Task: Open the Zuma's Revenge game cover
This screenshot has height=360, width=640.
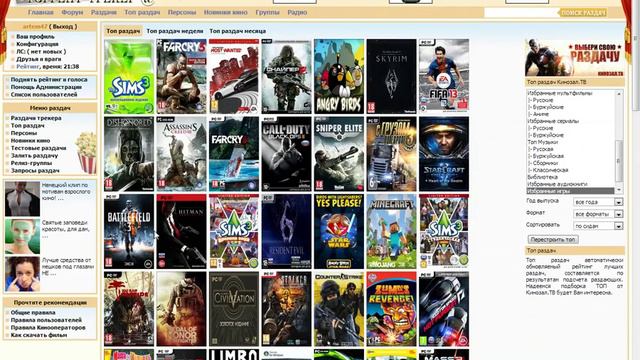Action: 391,309
